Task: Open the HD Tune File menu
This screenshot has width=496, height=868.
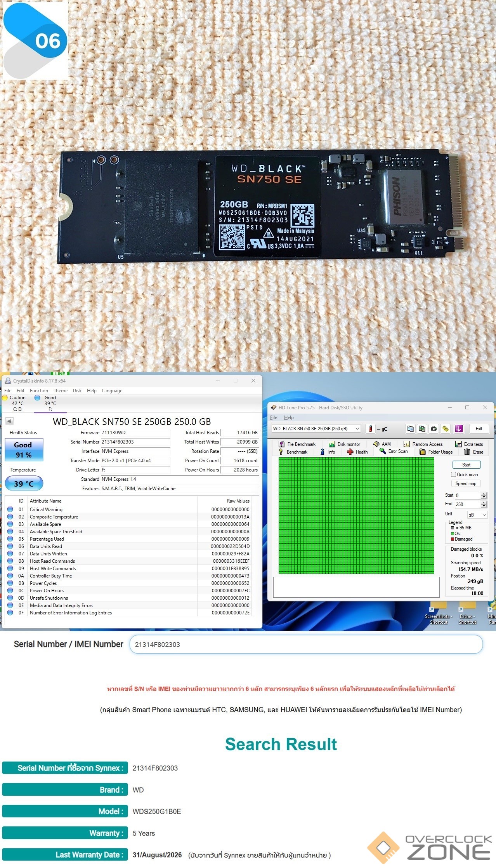Action: click(274, 417)
